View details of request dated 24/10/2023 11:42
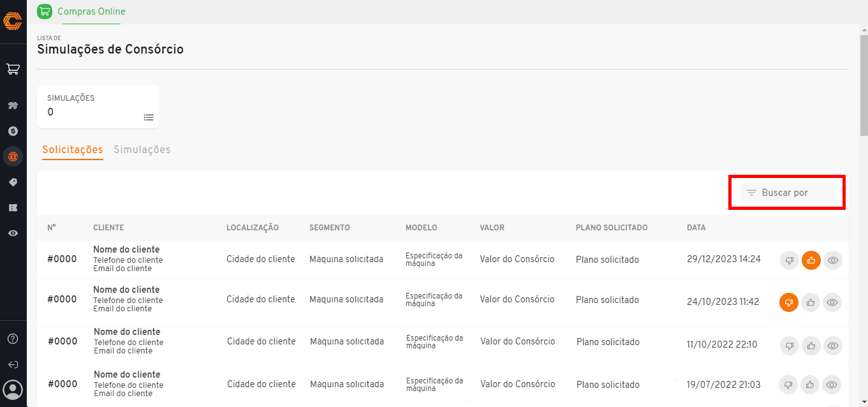The height and width of the screenshot is (407, 868). click(832, 302)
